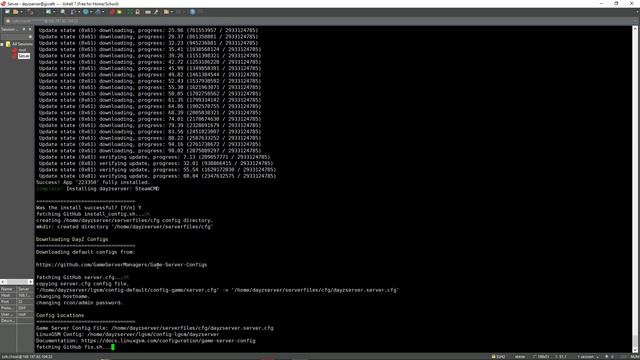Click the session tree scrollbar right arrow

[31, 282]
